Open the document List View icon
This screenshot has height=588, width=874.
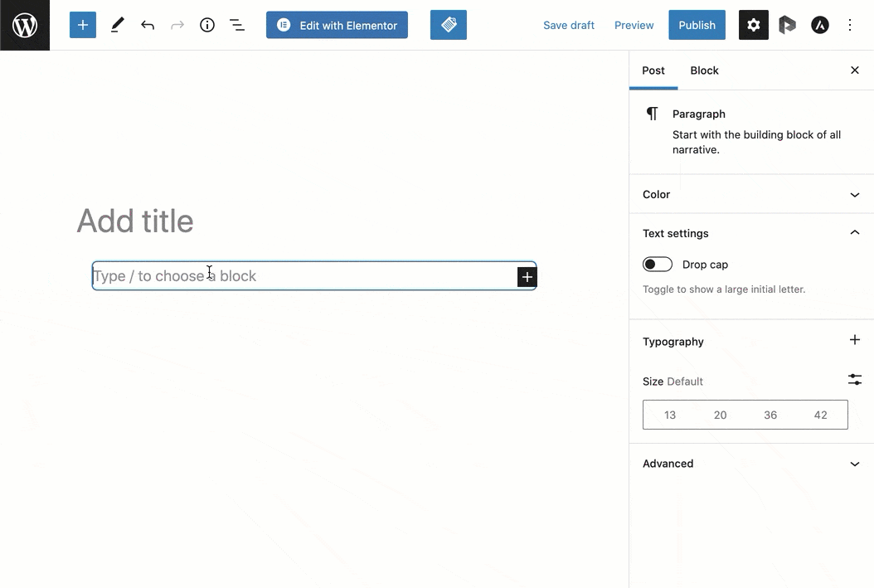point(237,25)
